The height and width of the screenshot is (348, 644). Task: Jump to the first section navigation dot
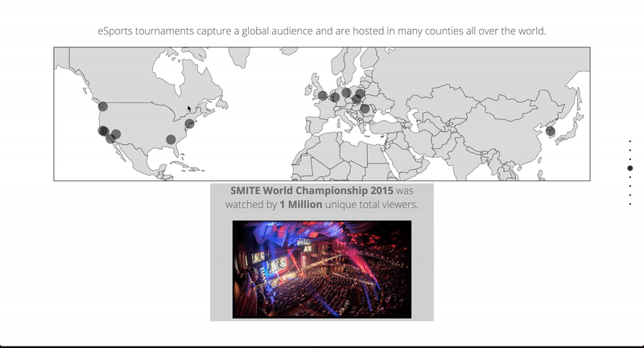630,141
